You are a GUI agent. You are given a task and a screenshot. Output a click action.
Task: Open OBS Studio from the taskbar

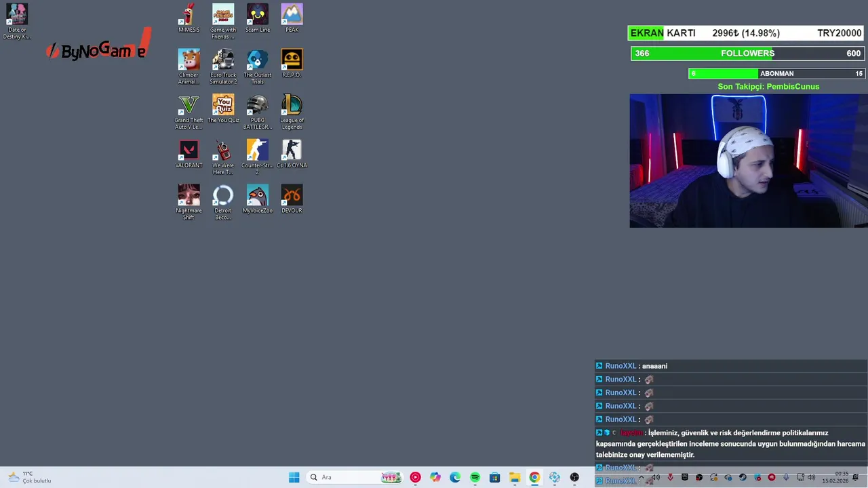coord(574,477)
